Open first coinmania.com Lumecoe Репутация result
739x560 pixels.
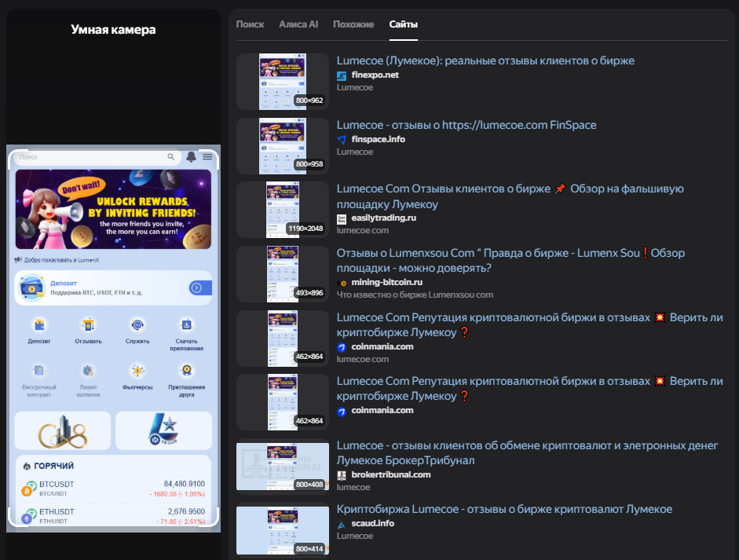tap(530, 325)
